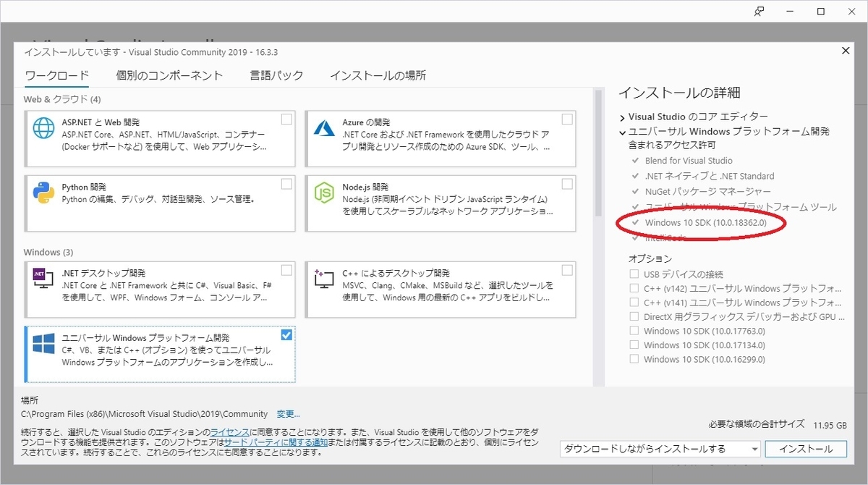Click the インストール button
This screenshot has height=485, width=868.
[x=806, y=449]
